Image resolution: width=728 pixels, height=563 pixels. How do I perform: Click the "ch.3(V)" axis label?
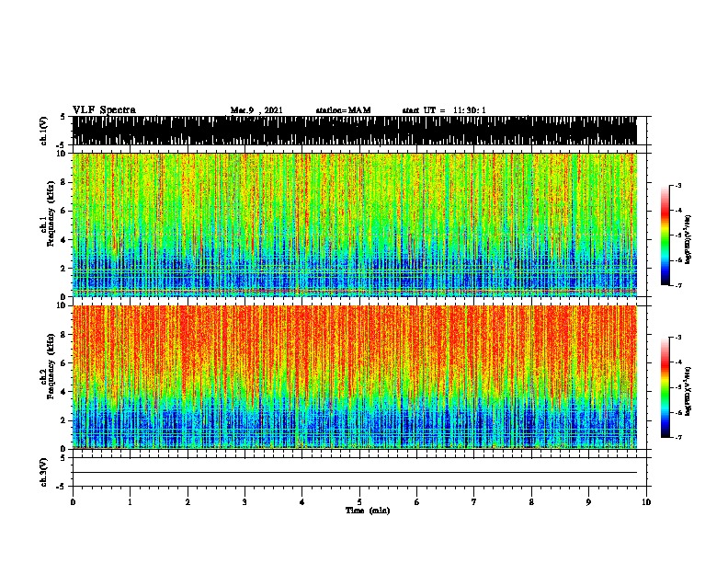click(x=44, y=472)
